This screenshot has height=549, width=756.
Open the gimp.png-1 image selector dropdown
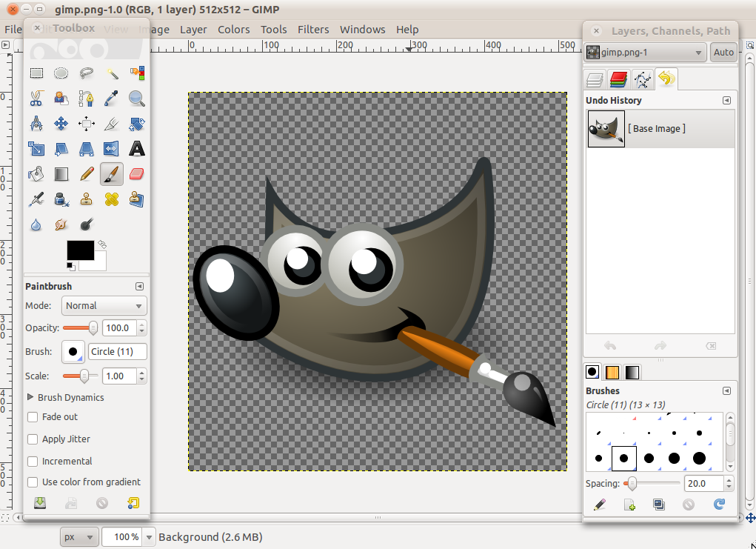click(x=645, y=53)
